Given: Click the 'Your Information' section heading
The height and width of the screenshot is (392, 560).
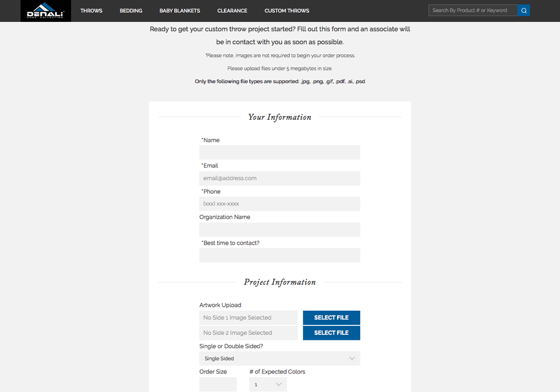Looking at the screenshot, I should coord(279,117).
